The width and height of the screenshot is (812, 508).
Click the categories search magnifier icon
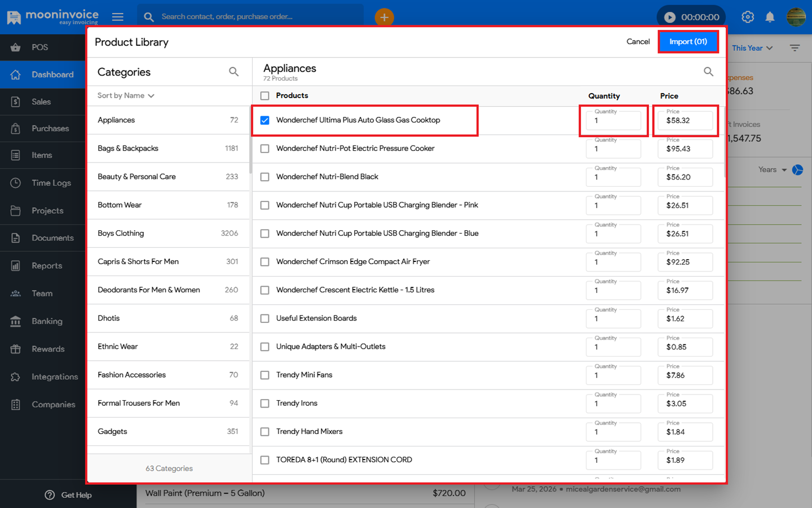[x=233, y=72]
